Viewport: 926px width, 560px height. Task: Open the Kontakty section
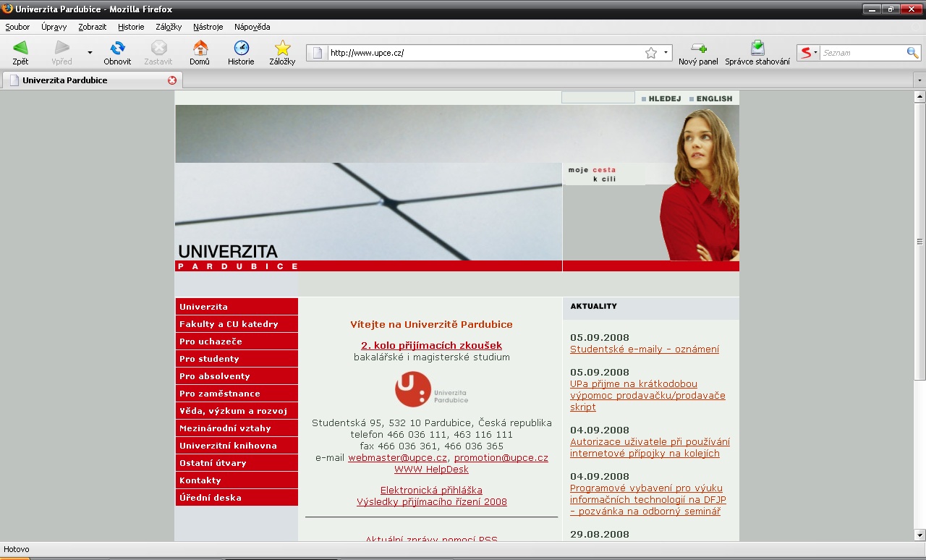tap(237, 480)
